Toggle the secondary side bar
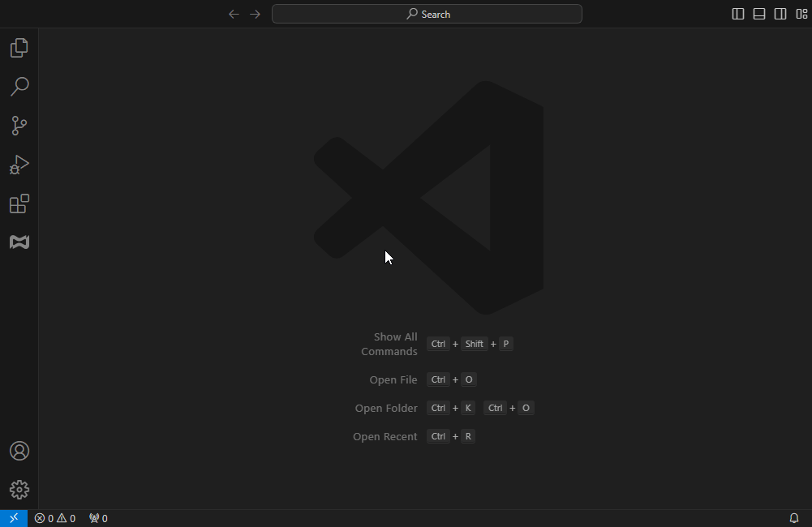The image size is (812, 527). (780, 14)
